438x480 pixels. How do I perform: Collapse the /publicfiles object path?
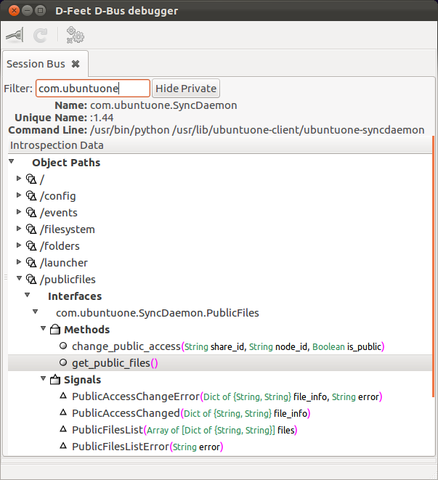(x=19, y=278)
